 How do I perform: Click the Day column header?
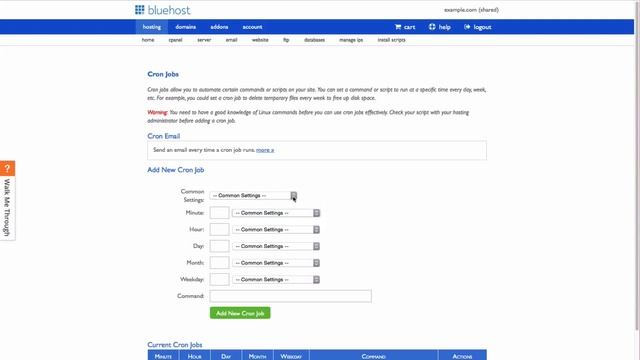[226, 356]
